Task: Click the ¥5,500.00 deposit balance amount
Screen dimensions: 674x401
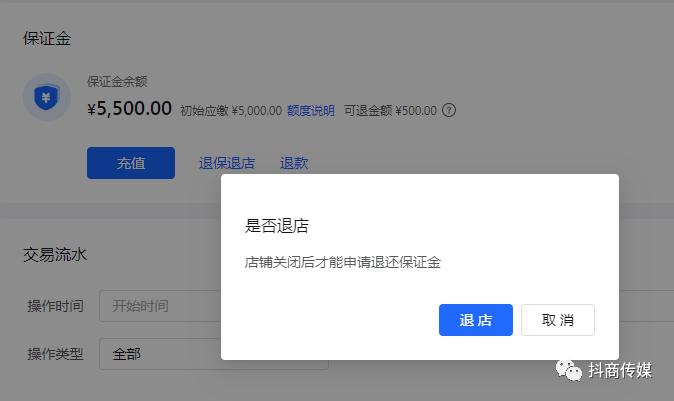Action: 129,108
